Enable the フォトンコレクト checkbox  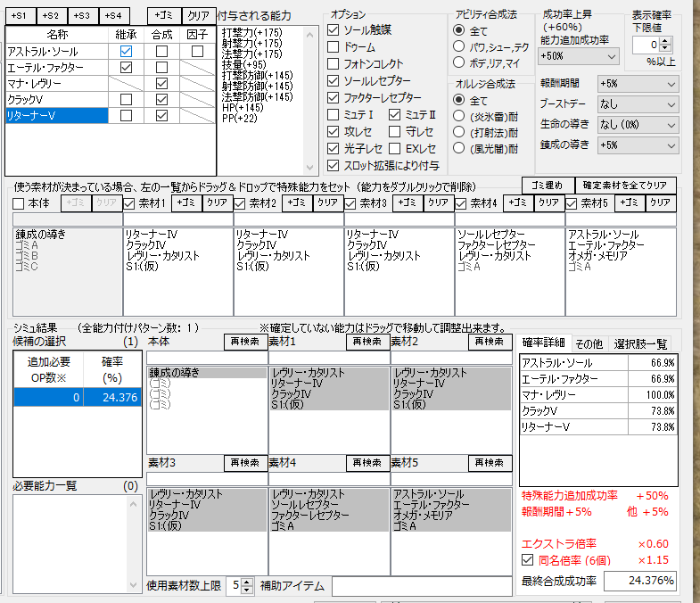tap(333, 64)
